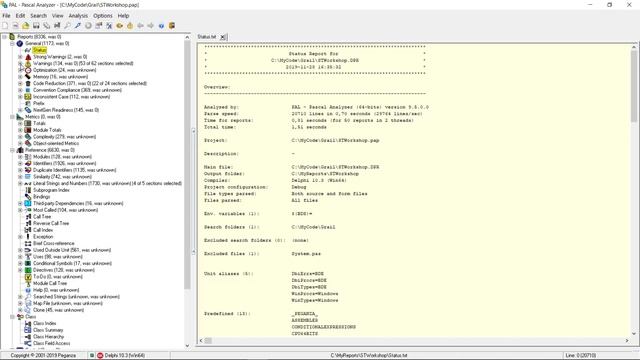Click the Class Summary icon

(x=28, y=330)
